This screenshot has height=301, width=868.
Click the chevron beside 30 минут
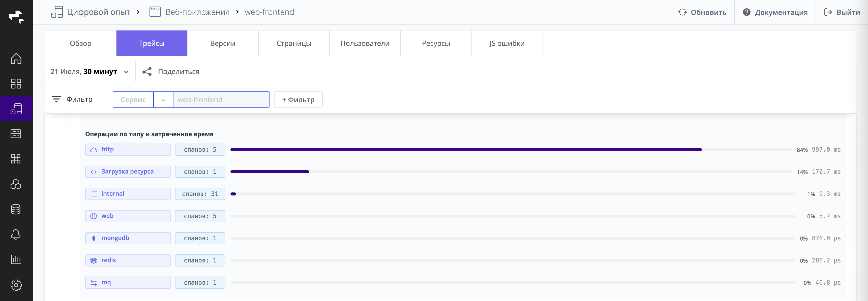pos(126,72)
